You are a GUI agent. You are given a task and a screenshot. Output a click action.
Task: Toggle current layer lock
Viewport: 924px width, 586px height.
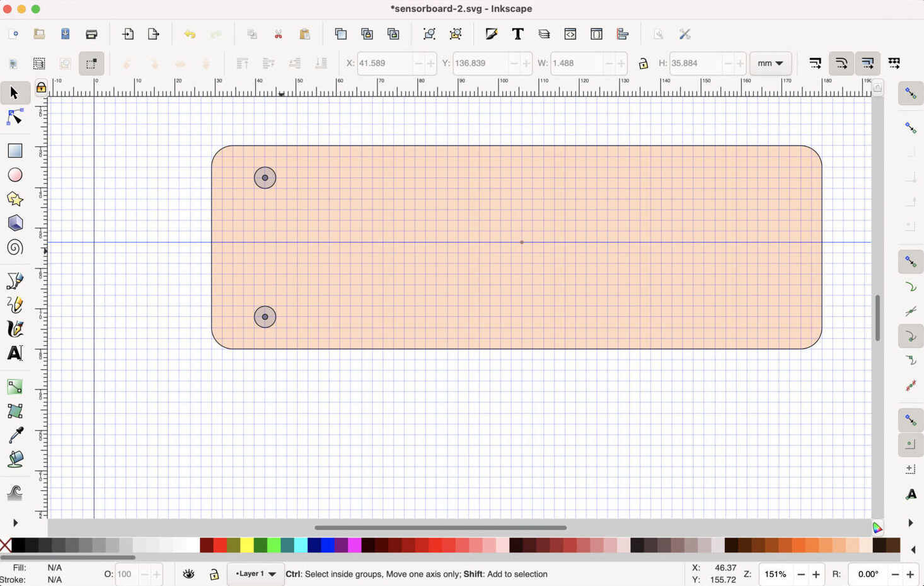214,574
